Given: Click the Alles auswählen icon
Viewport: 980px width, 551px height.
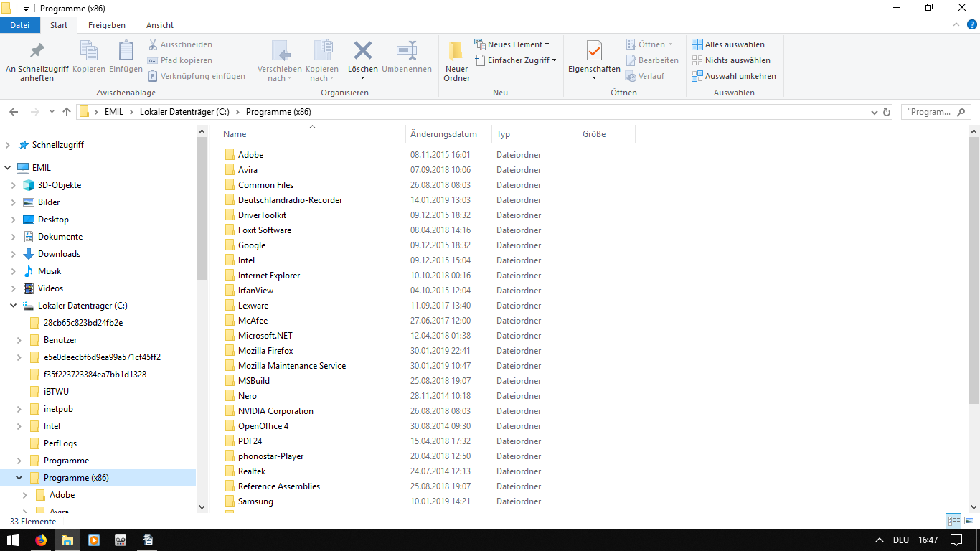Looking at the screenshot, I should point(697,44).
